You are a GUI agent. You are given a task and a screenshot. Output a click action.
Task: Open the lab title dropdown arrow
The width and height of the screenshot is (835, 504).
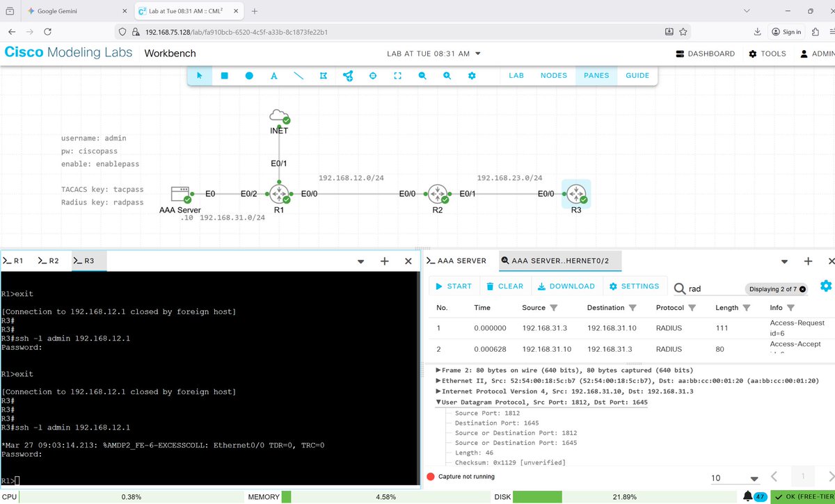click(x=478, y=54)
